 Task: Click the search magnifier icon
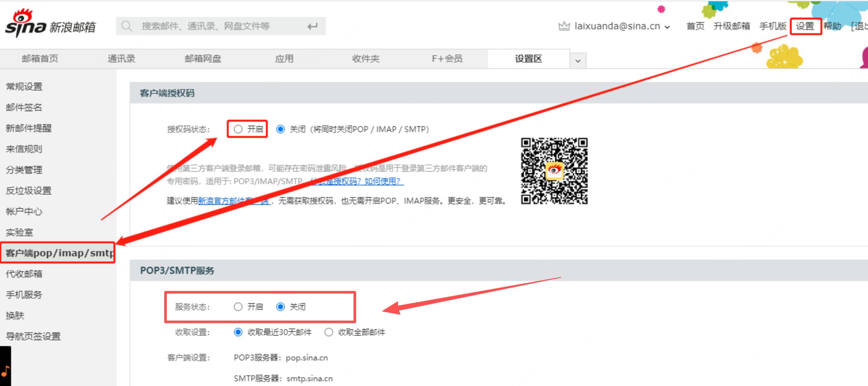pos(127,26)
